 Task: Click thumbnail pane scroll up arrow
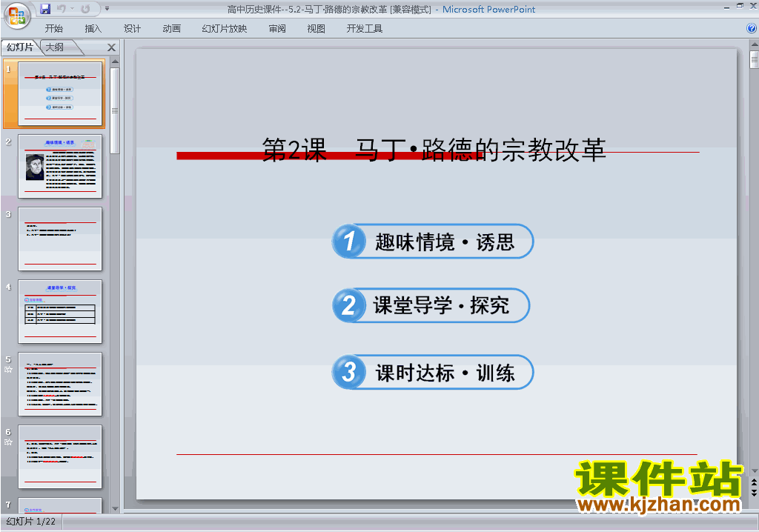tap(115, 62)
